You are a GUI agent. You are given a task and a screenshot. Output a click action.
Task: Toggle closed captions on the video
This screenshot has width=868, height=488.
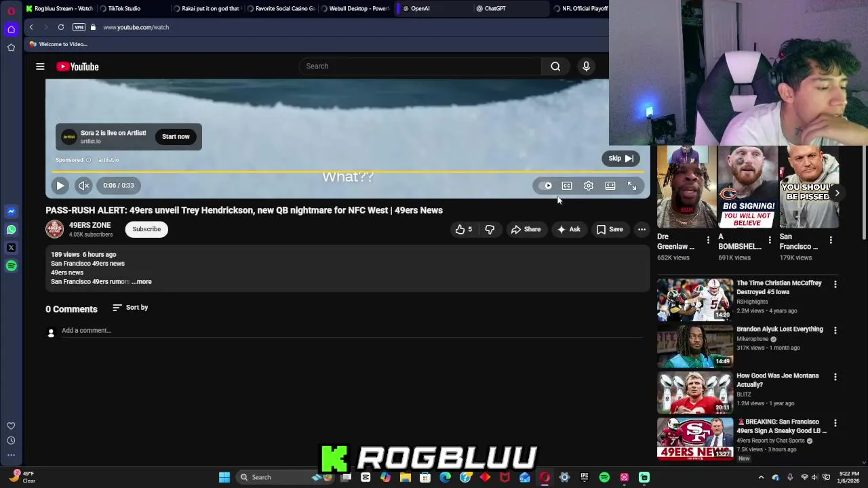click(x=567, y=186)
